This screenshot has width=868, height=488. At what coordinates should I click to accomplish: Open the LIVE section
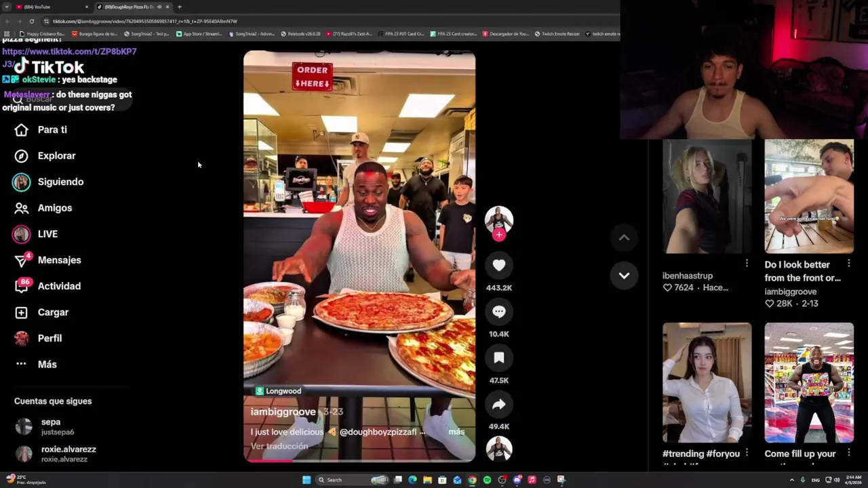pyautogui.click(x=35, y=234)
